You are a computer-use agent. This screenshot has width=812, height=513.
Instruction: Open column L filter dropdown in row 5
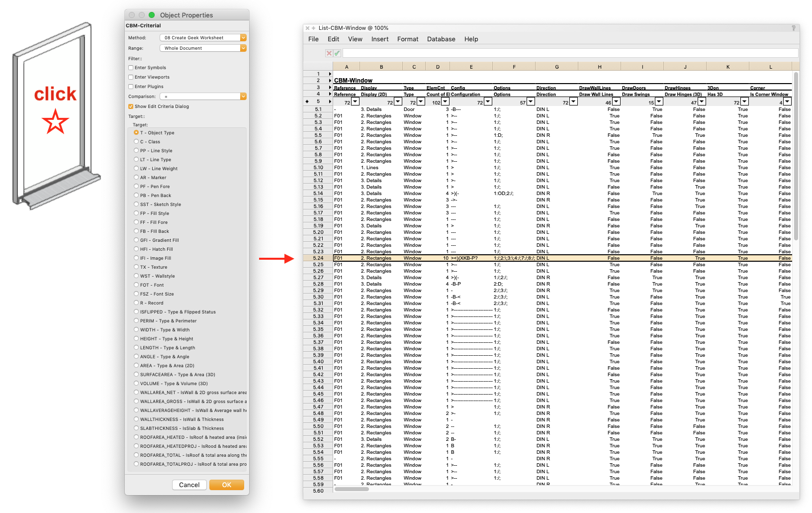[x=787, y=102]
